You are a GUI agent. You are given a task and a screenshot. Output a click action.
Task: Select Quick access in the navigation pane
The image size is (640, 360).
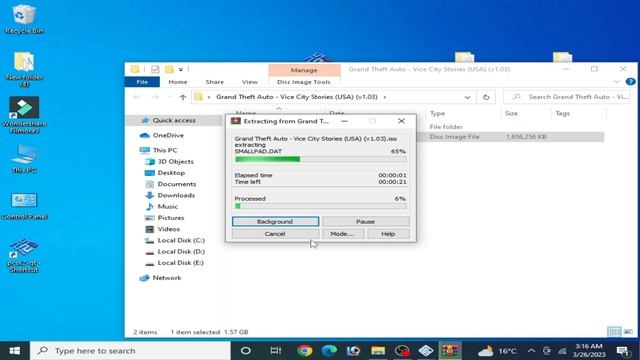point(174,120)
